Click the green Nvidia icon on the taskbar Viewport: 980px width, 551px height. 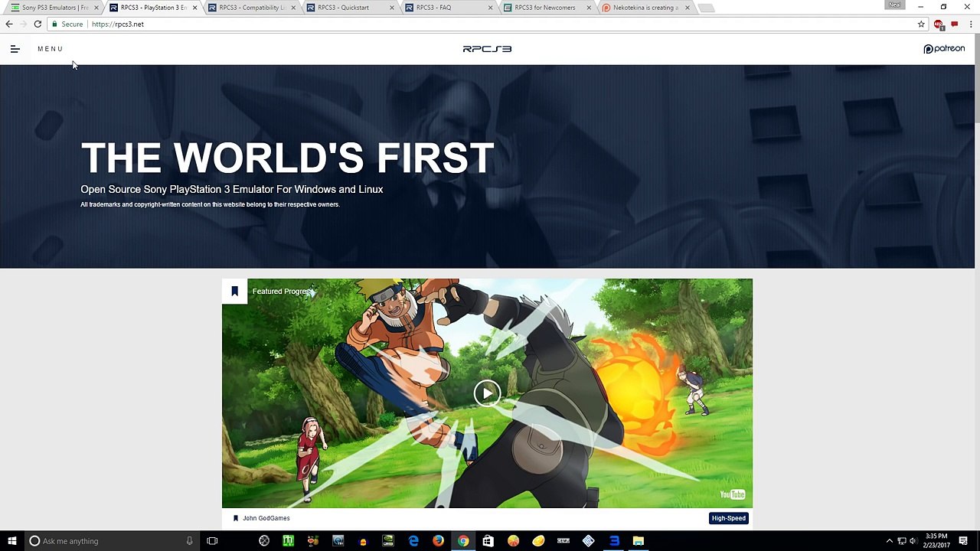[388, 541]
